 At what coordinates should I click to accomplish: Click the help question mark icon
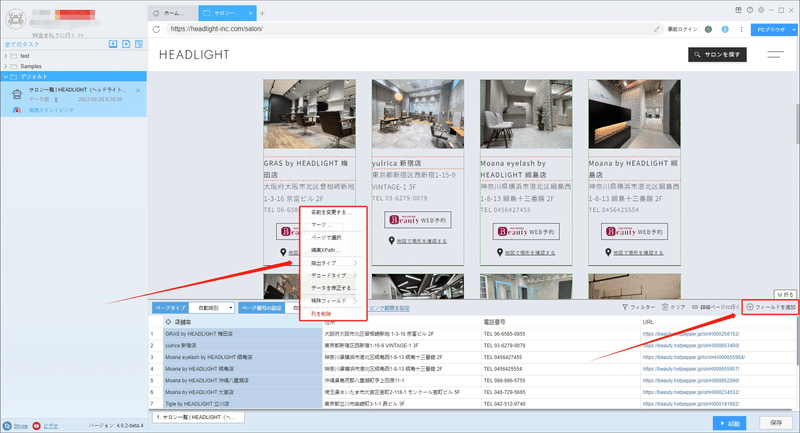click(750, 10)
